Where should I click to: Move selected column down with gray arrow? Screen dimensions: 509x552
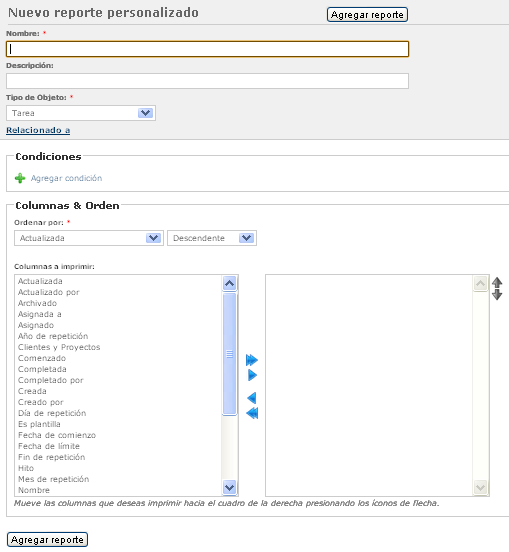497,295
